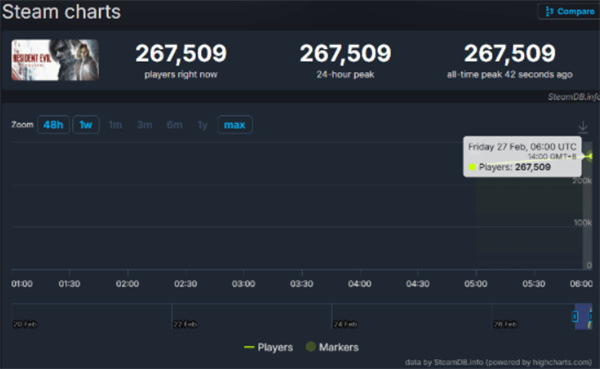Select the 48h zoom range

[53, 125]
